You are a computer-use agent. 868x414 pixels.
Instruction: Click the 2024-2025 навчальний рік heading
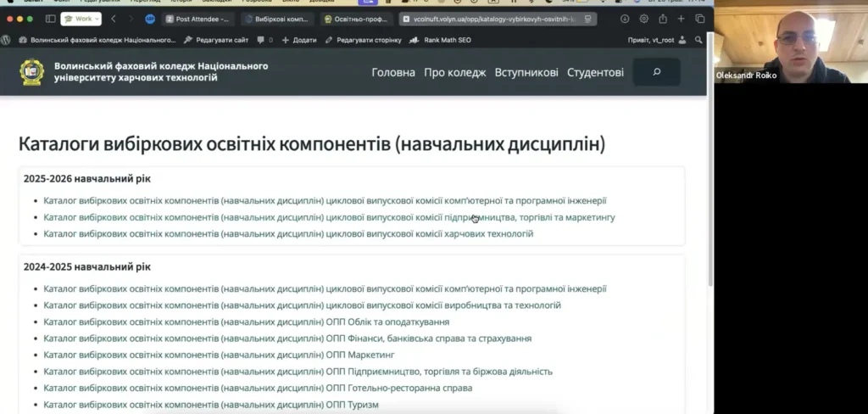pyautogui.click(x=87, y=266)
